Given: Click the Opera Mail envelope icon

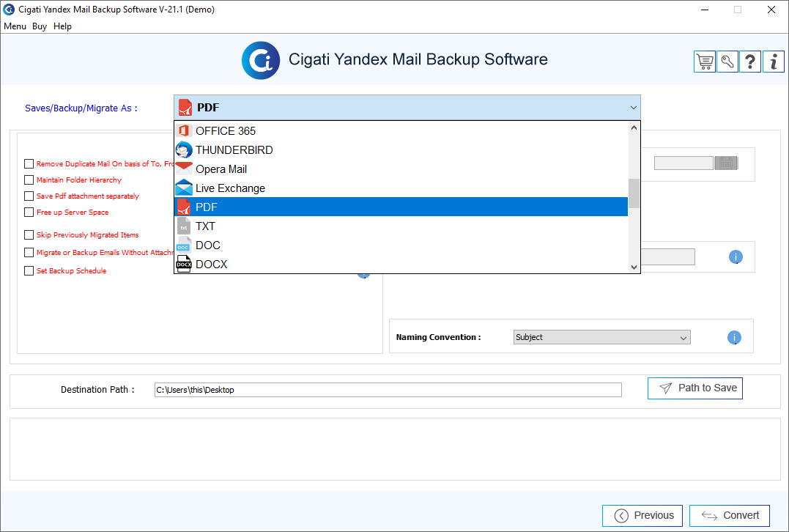Looking at the screenshot, I should [x=184, y=169].
